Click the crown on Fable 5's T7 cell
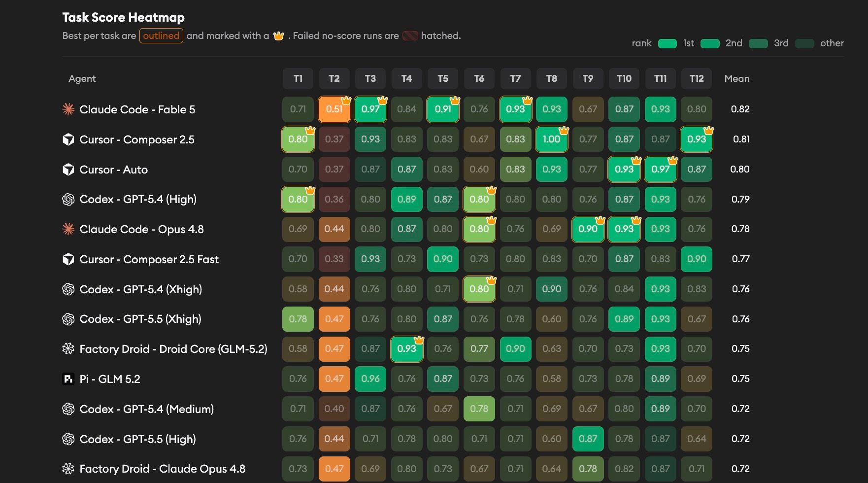This screenshot has height=483, width=868. [528, 101]
